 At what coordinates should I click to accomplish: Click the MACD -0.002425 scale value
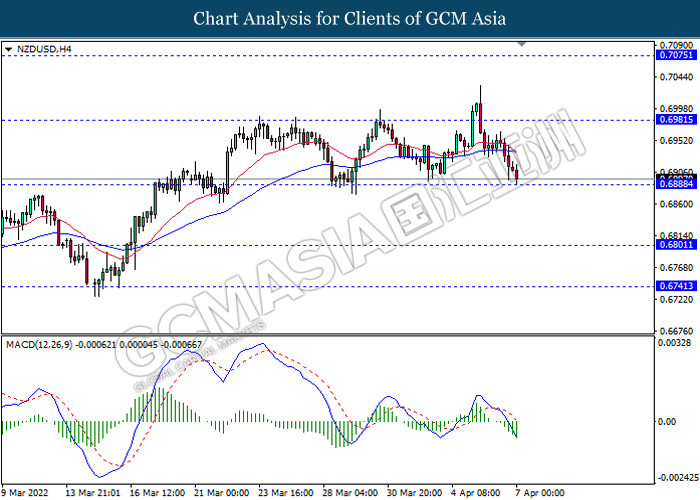pyautogui.click(x=679, y=478)
